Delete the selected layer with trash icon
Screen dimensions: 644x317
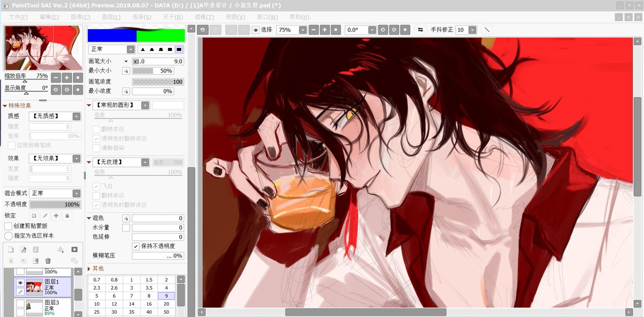click(x=48, y=261)
